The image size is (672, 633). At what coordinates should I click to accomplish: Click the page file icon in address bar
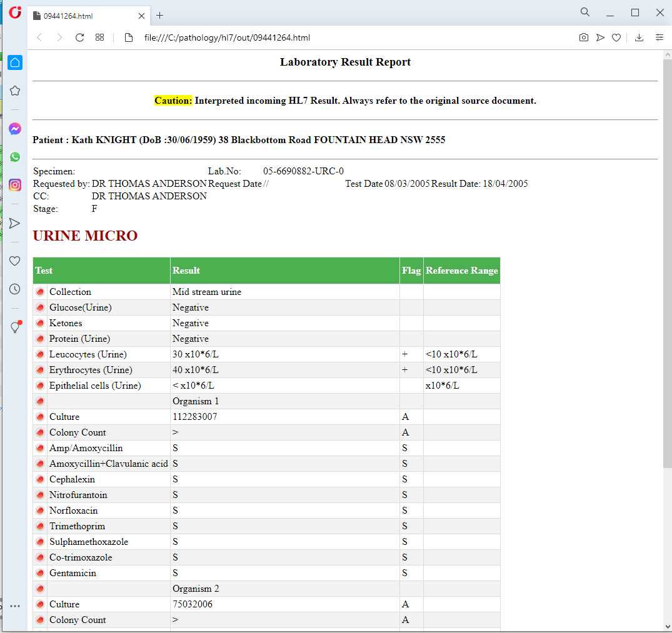click(129, 37)
